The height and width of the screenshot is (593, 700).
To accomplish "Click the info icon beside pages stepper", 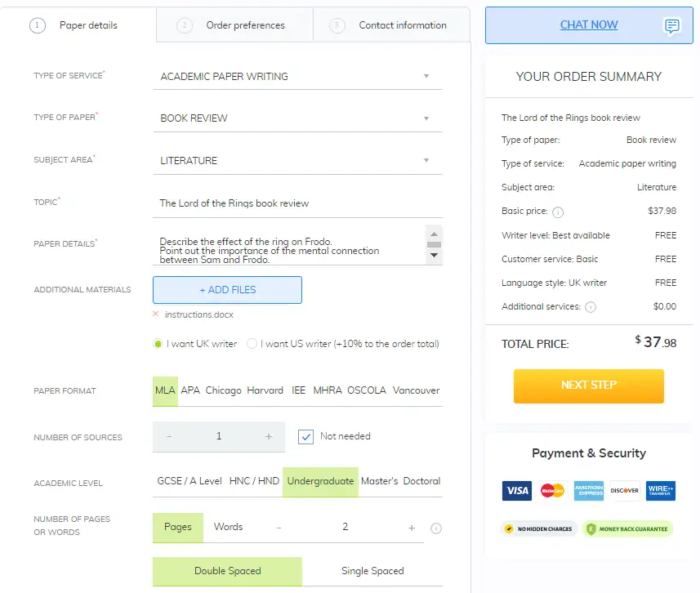I will pos(436,528).
